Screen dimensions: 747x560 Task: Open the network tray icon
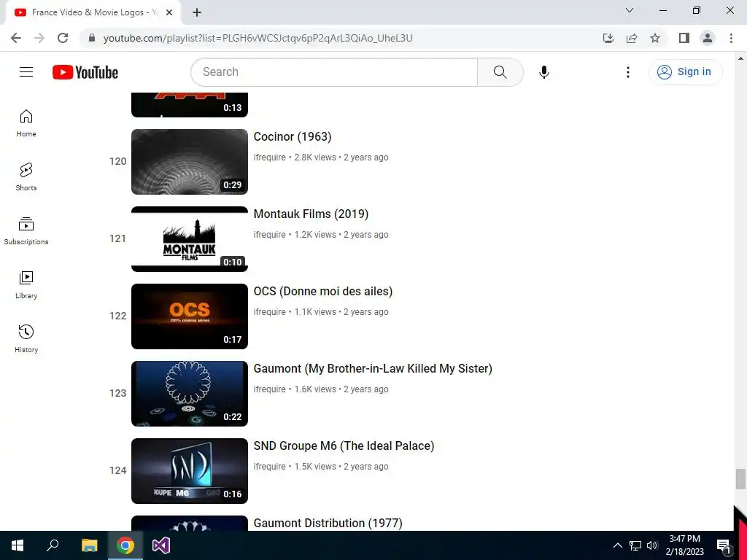tap(635, 545)
